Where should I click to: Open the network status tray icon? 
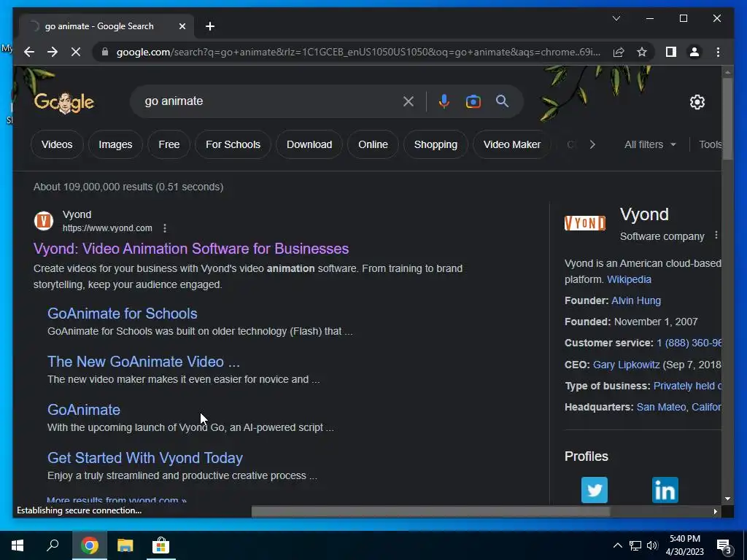click(x=635, y=545)
